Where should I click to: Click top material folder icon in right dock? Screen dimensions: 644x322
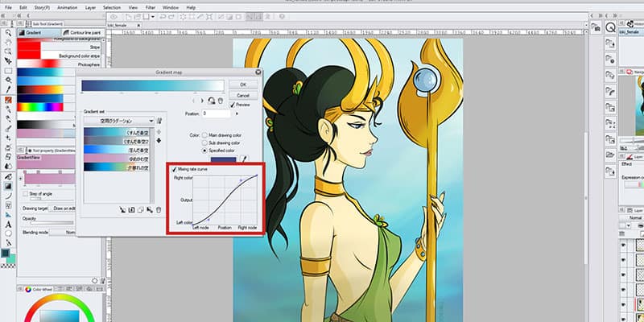click(x=611, y=43)
